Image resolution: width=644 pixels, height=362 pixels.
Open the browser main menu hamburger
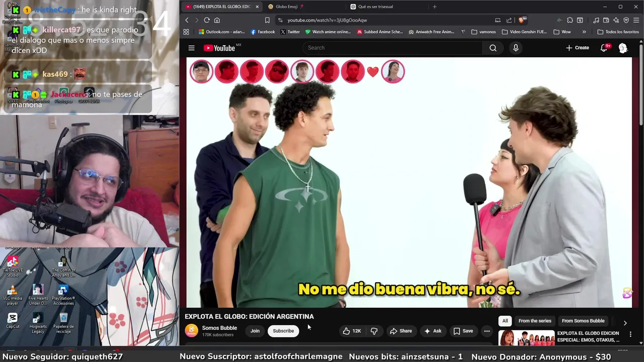tap(636, 20)
